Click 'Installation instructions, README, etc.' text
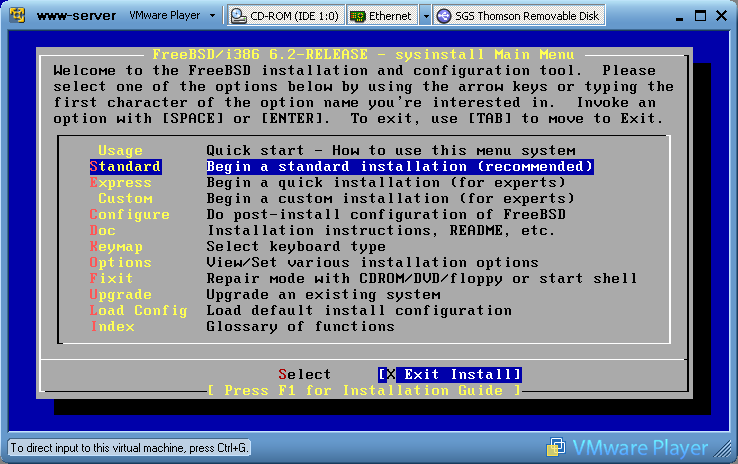738x464 pixels. 381,231
